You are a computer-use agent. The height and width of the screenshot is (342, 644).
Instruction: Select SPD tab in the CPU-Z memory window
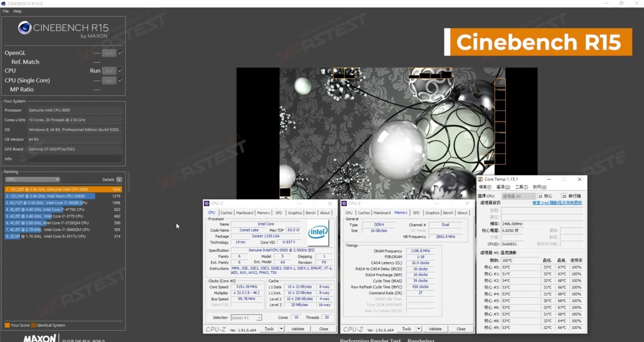[416, 213]
